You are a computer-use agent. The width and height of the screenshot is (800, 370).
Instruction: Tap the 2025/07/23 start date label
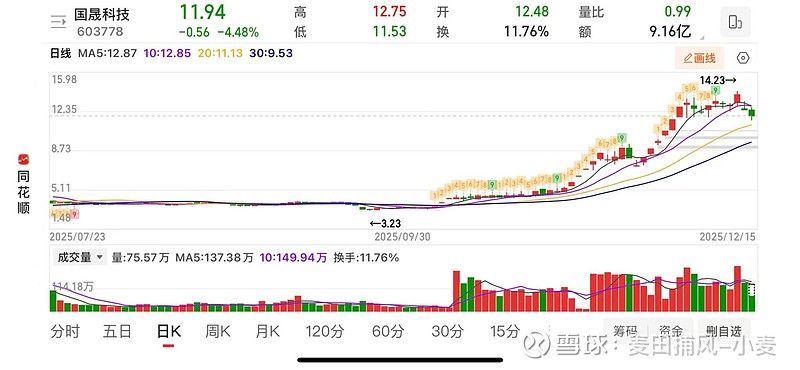(78, 237)
